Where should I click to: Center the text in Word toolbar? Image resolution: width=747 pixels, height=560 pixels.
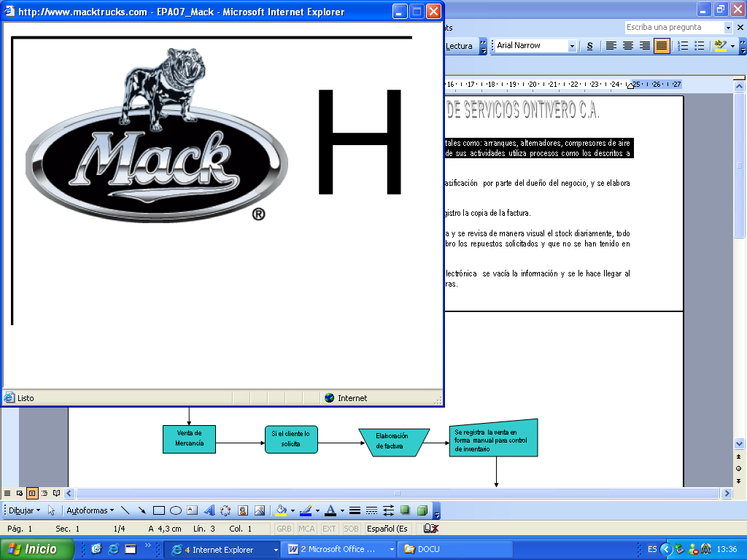[x=628, y=46]
